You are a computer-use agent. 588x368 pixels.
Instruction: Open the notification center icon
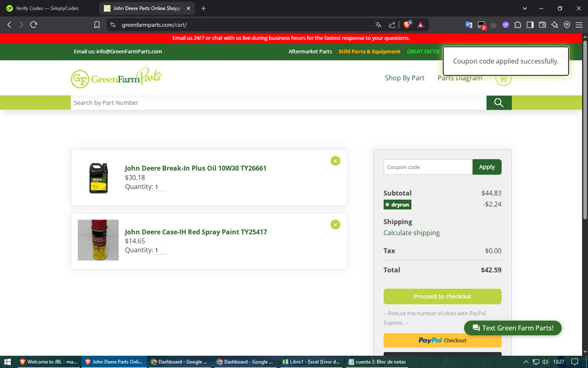[x=575, y=362]
